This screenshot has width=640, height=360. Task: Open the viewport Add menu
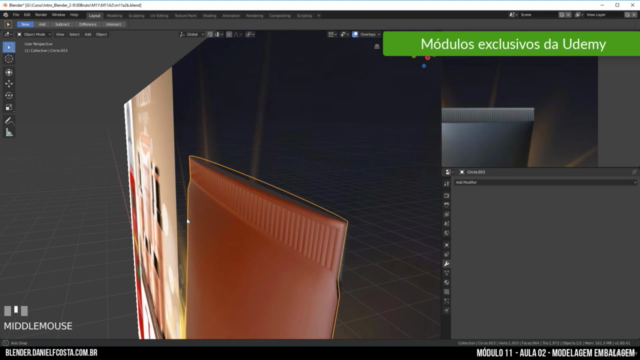coord(88,35)
